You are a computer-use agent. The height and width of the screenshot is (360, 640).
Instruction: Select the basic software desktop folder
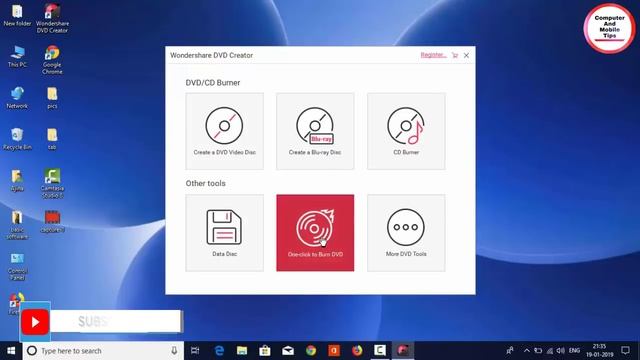pos(17,225)
